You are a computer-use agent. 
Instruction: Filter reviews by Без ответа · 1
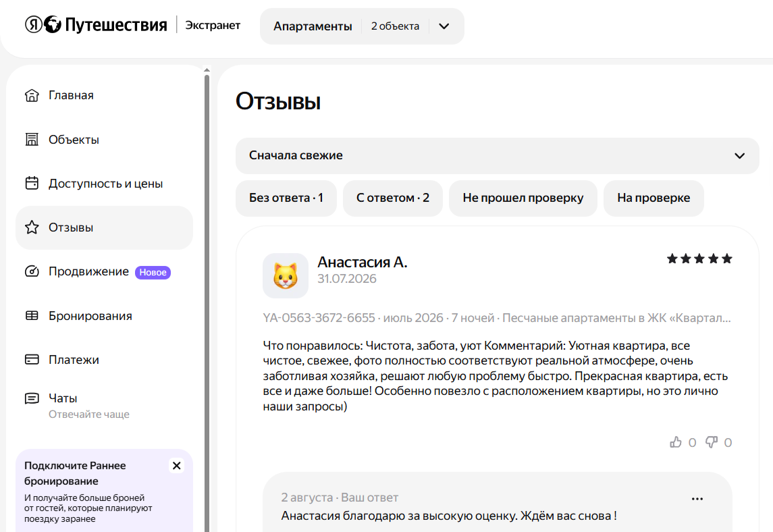(x=286, y=198)
